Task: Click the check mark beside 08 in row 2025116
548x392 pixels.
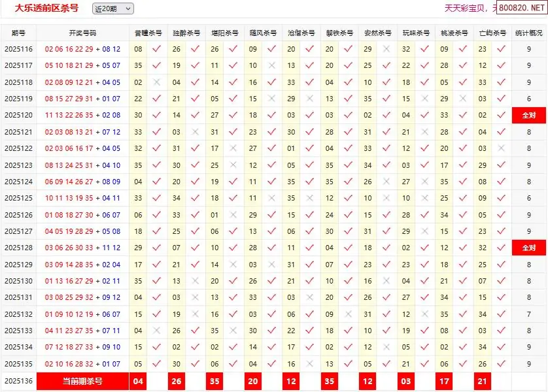Action: pyautogui.click(x=156, y=49)
